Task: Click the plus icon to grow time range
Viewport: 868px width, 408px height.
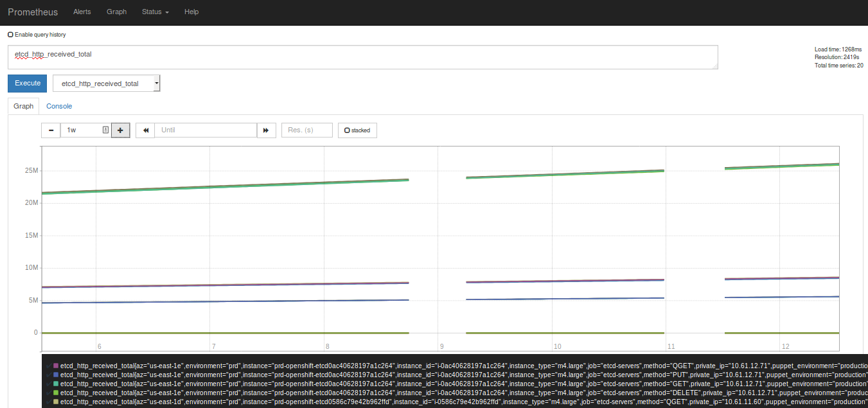Action: coord(120,130)
